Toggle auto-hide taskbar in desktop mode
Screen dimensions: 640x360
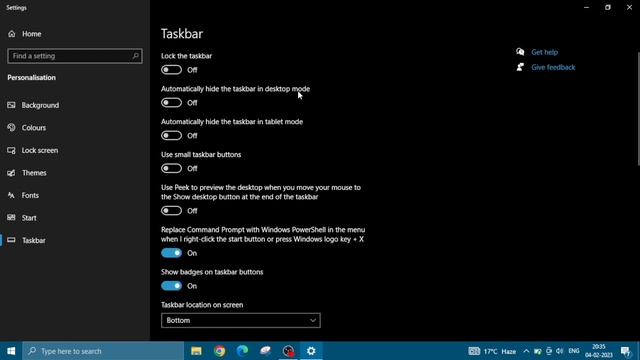pyautogui.click(x=171, y=103)
